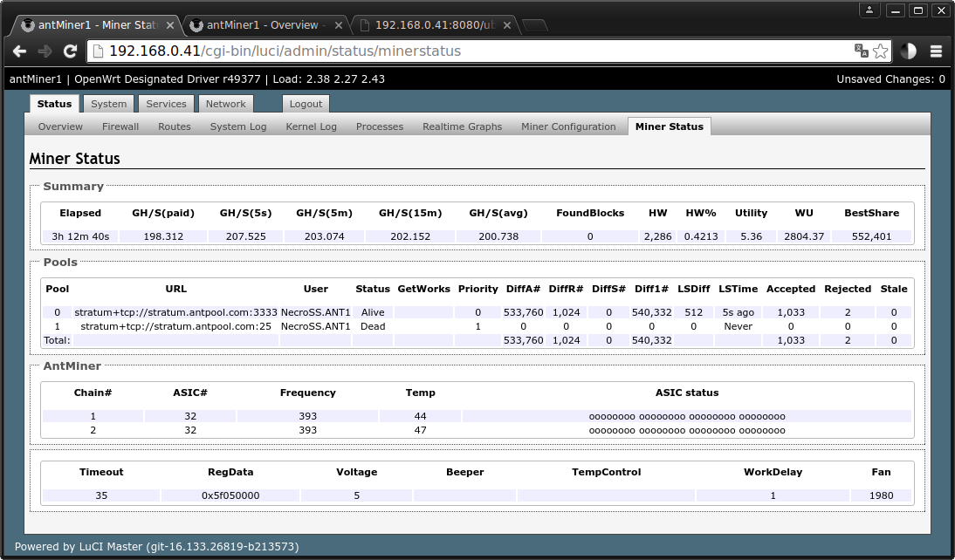Open a new browser tab

click(x=534, y=25)
